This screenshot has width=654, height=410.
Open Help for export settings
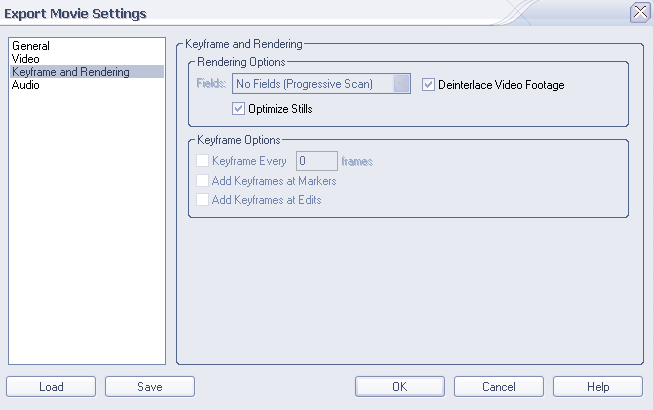point(598,387)
